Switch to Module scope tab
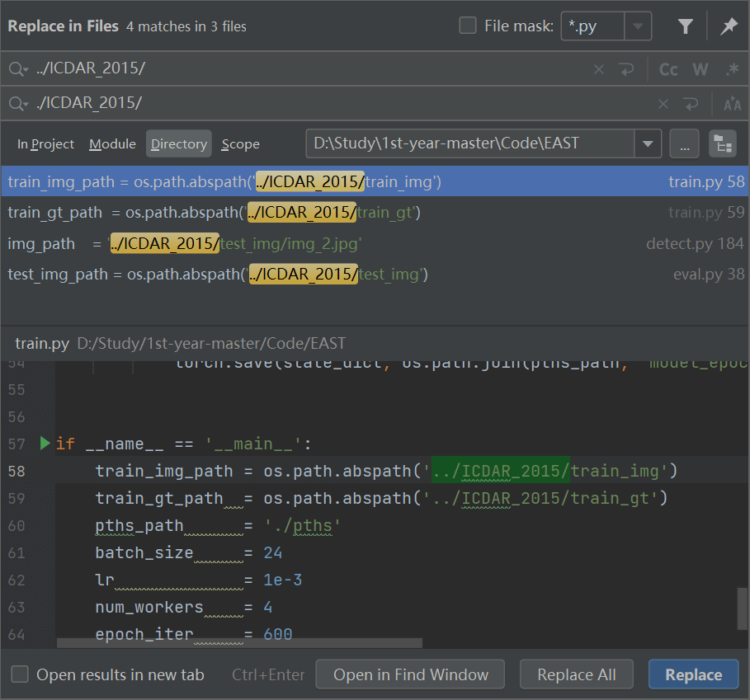750x700 pixels. point(112,143)
